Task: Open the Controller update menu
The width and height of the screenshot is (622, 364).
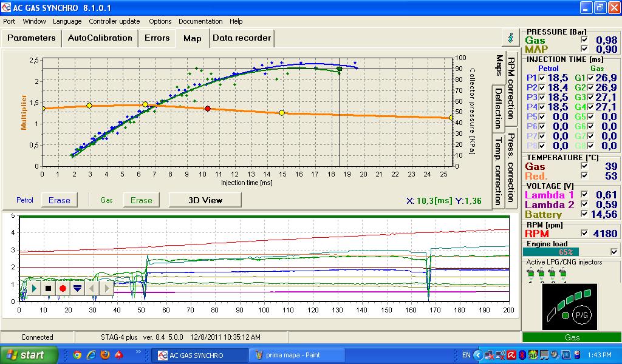Action: point(114,21)
